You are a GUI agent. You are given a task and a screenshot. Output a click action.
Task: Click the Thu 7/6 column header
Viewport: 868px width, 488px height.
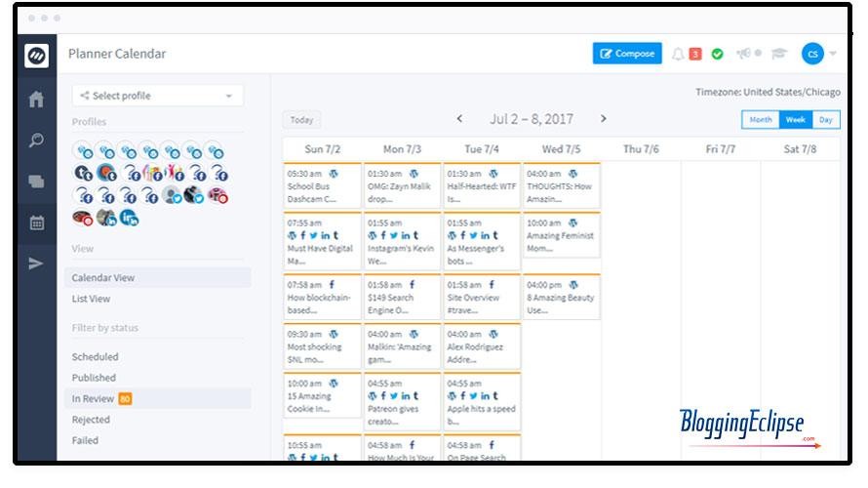point(641,149)
